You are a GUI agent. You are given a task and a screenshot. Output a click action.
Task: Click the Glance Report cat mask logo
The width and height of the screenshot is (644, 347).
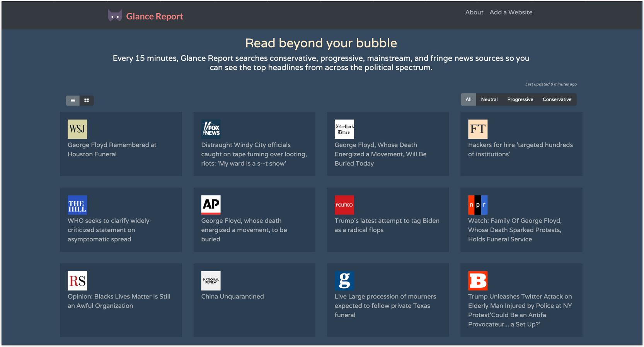(x=115, y=16)
